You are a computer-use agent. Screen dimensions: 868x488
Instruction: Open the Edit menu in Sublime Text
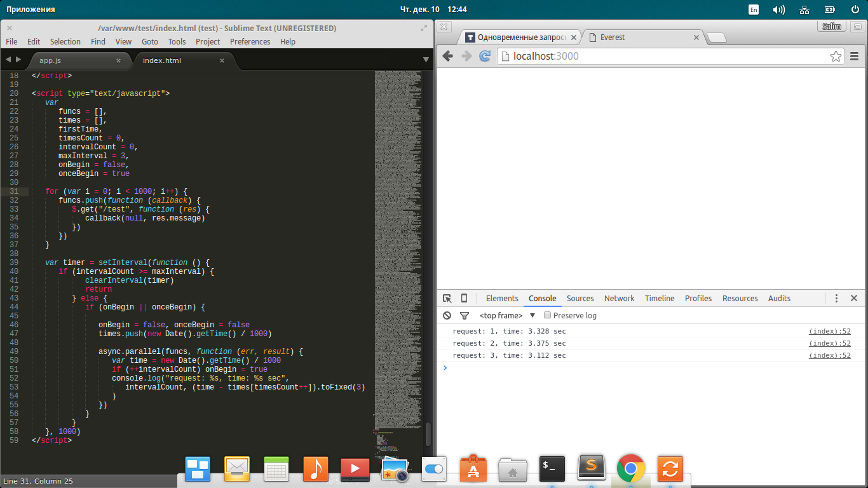34,41
